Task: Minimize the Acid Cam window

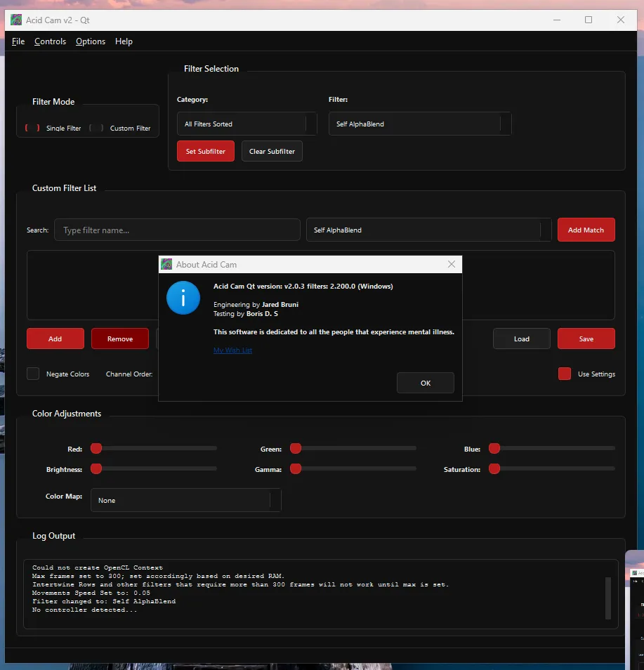Action: (x=557, y=20)
